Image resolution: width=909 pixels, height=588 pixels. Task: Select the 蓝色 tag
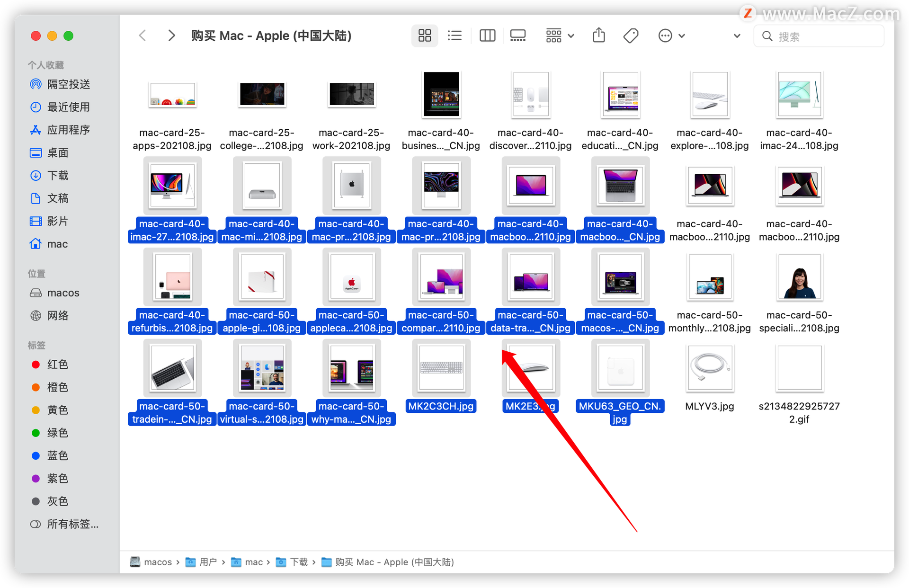coord(50,455)
